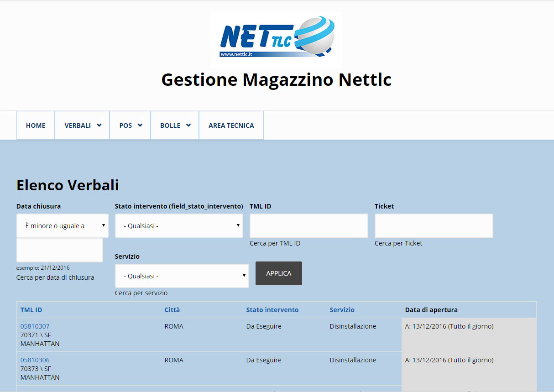
Task: Click the NET TLC logo image
Action: coord(276,40)
